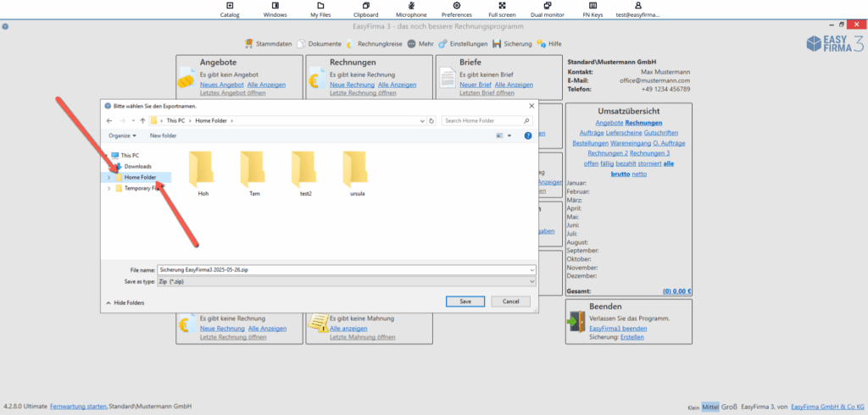Screen dimensions: 868x415
Task: Open the Rechnungskreise menu
Action: [374, 44]
